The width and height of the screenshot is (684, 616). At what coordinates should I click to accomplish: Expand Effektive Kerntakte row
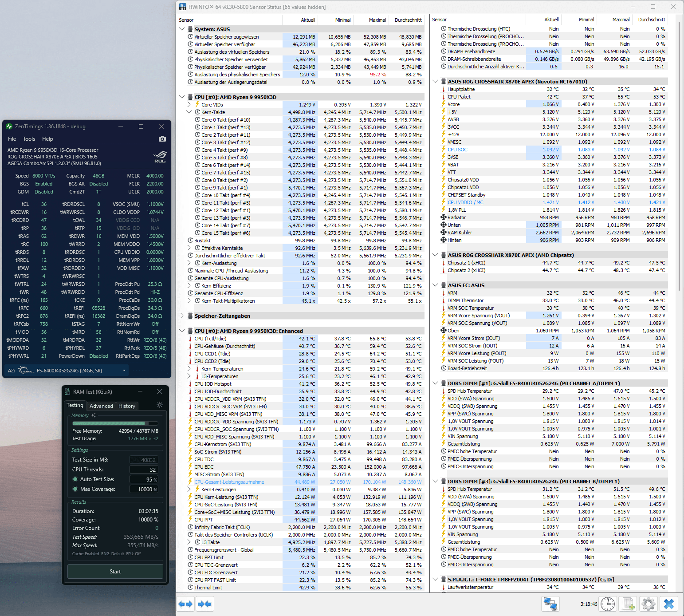pyautogui.click(x=189, y=248)
